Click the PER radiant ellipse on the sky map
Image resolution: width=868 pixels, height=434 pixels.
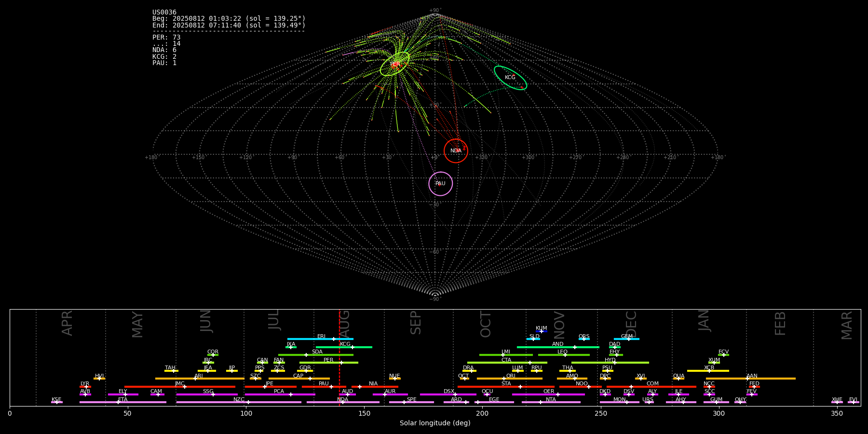395,64
